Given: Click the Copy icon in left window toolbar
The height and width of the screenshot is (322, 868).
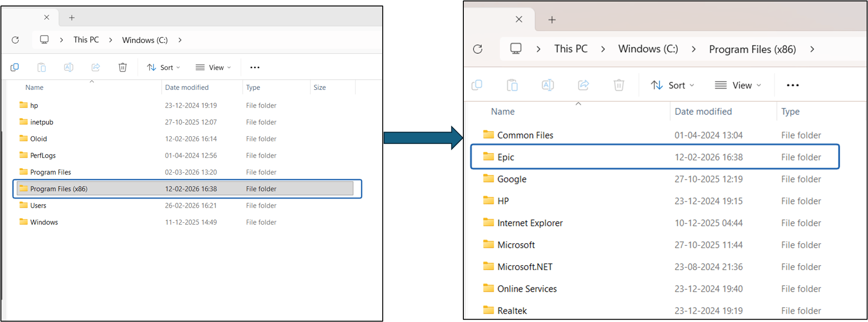Looking at the screenshot, I should 15,67.
